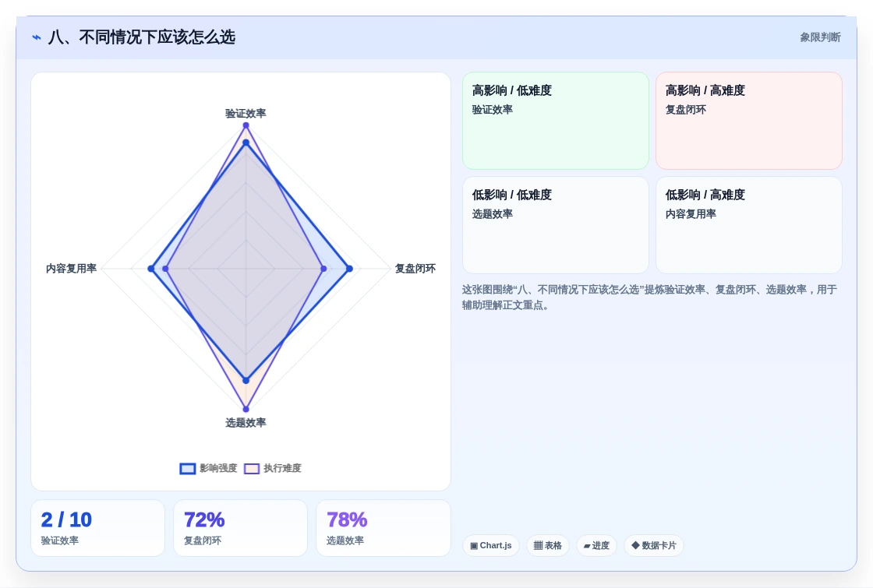This screenshot has width=873, height=588.
Task: Click the blue data point near 内容复用率
Action: pyautogui.click(x=151, y=269)
